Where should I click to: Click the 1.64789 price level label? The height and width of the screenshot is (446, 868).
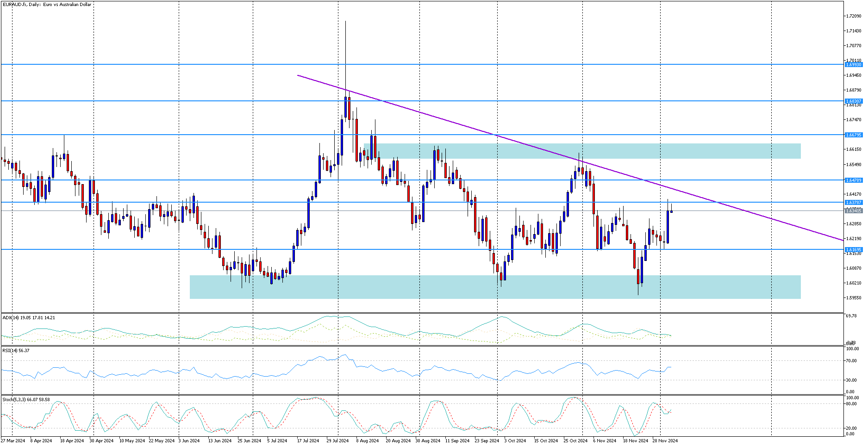click(x=854, y=180)
